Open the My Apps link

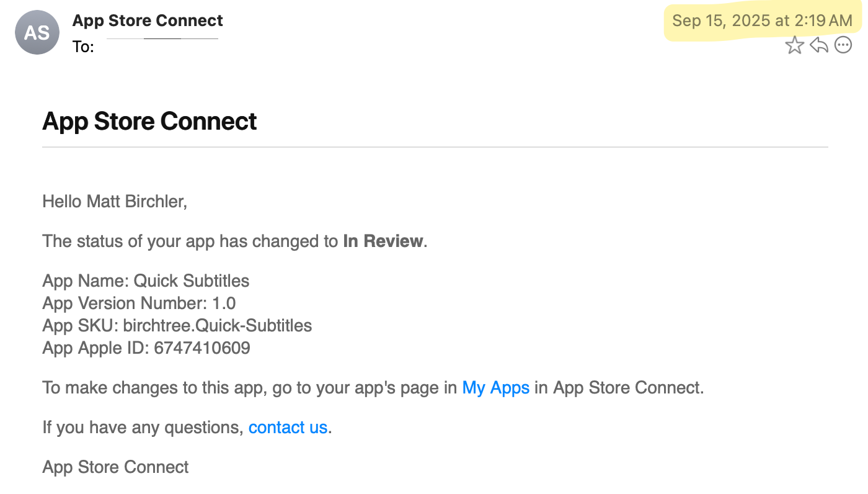pos(496,388)
